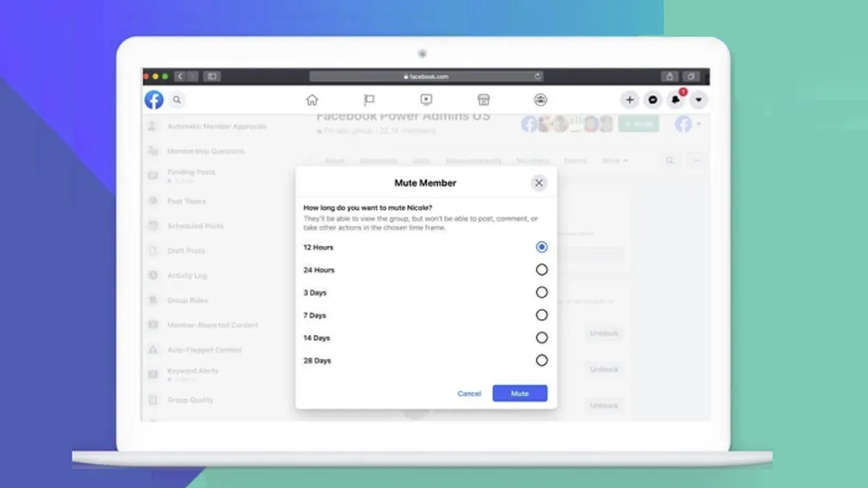Choose the 3 Days radio option

542,292
